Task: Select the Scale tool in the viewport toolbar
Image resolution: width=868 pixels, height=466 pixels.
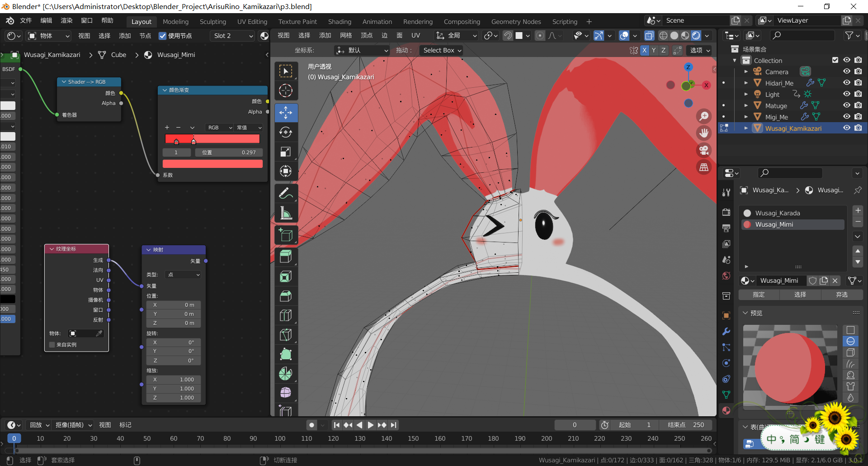Action: (286, 152)
